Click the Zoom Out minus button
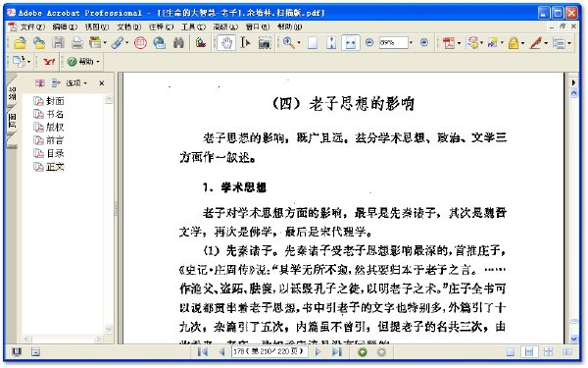The width and height of the screenshot is (588, 368). click(369, 42)
